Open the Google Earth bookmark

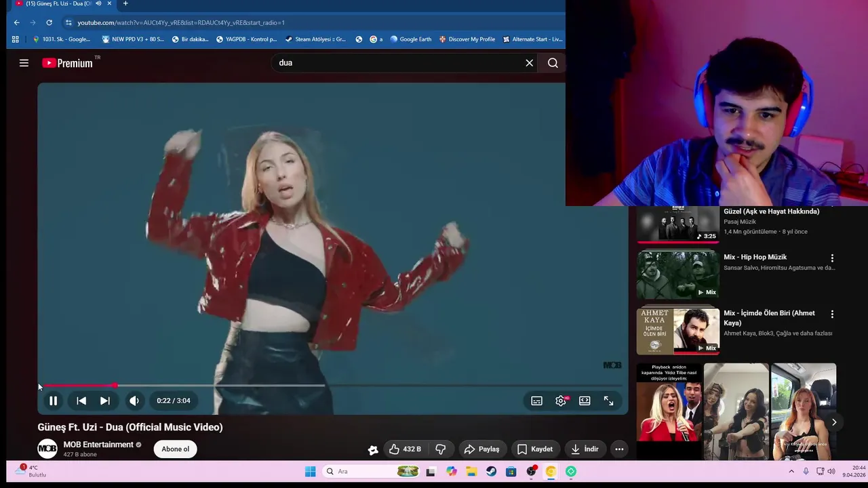(x=410, y=39)
